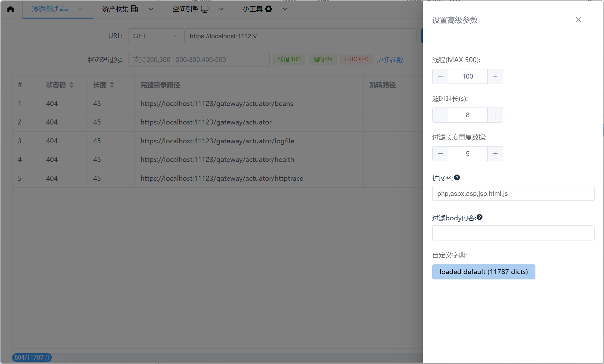
Task: Open the 空间引擎 menu
Action: (x=190, y=9)
